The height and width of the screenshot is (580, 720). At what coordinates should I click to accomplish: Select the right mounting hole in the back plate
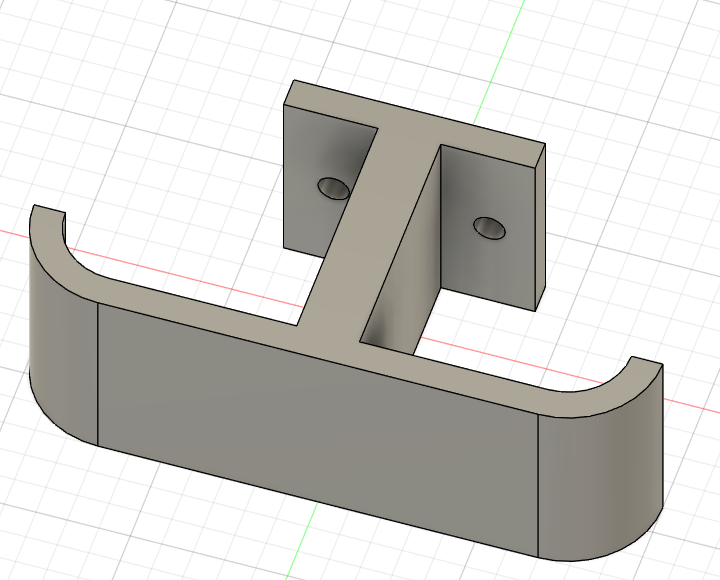coord(489,228)
